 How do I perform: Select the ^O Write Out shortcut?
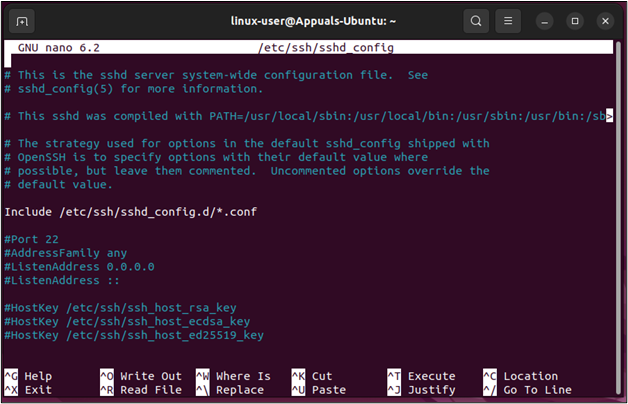[141, 376]
